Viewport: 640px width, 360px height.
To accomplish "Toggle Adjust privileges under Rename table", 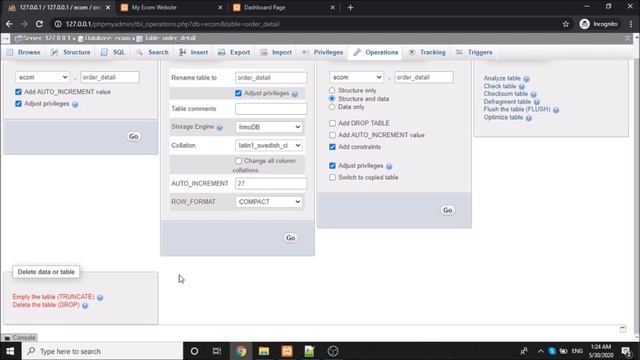I will pyautogui.click(x=238, y=93).
